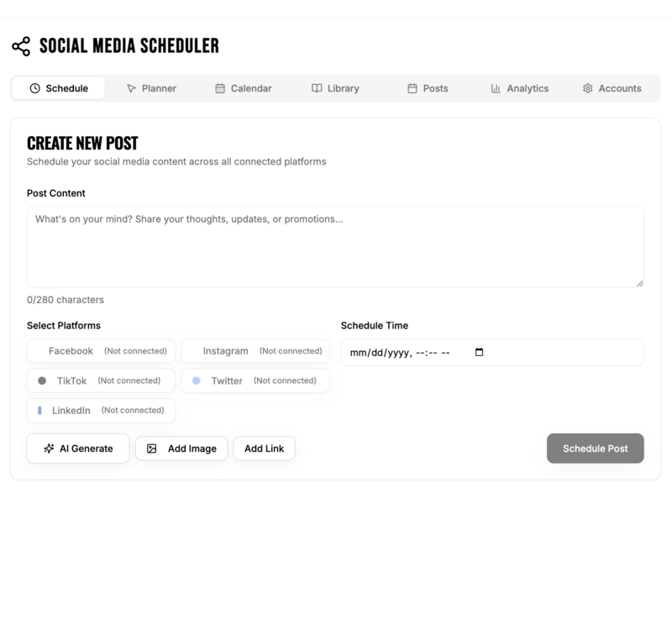Click the Schedule Time date field
The width and height of the screenshot is (672, 624).
403,353
